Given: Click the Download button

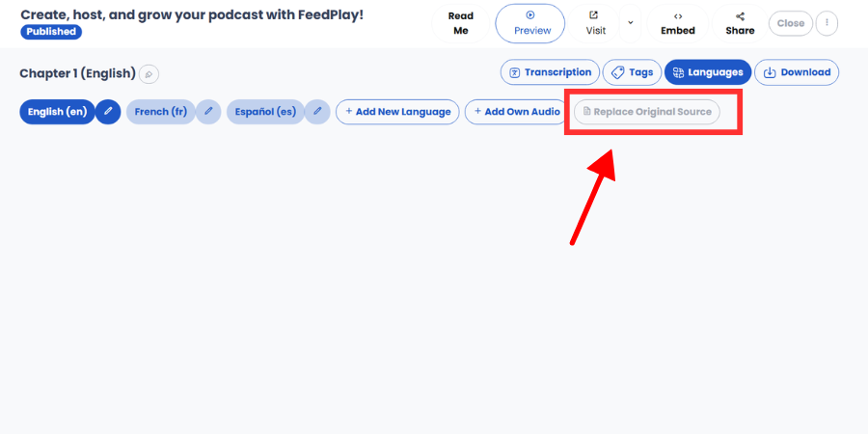Looking at the screenshot, I should pos(797,72).
